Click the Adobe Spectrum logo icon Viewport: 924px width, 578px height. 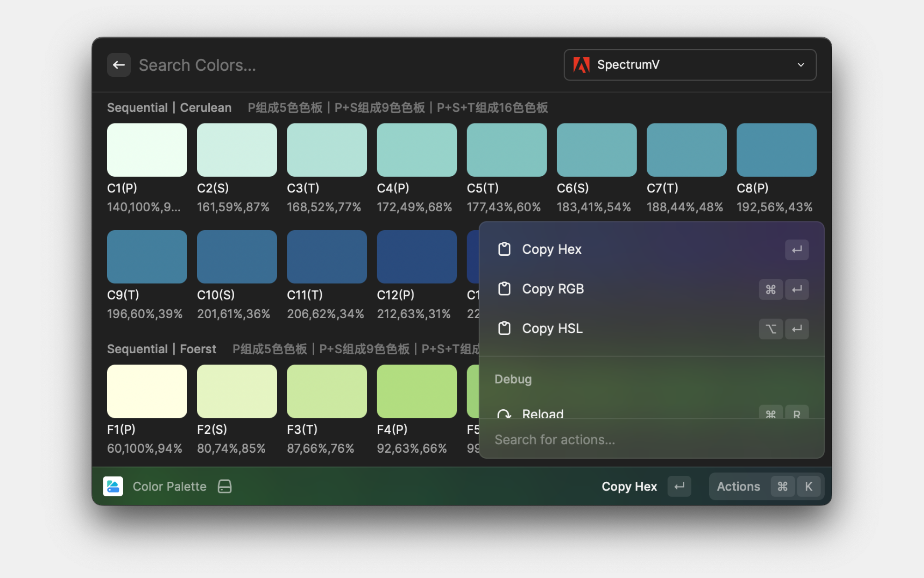(x=581, y=65)
